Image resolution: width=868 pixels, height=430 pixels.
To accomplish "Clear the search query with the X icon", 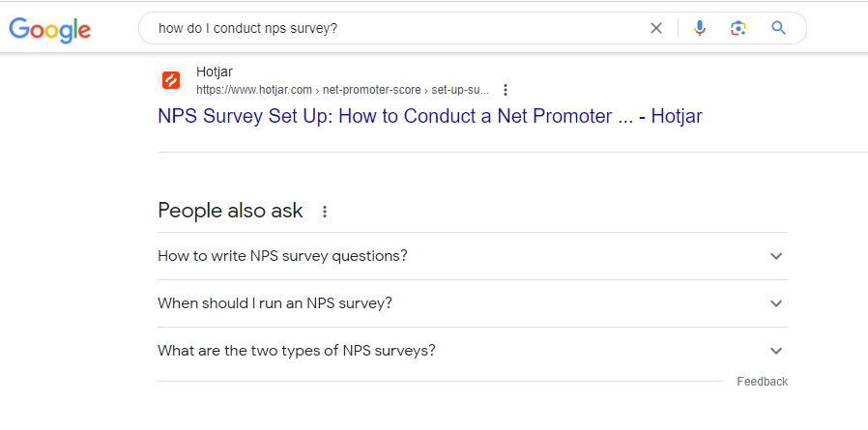I will 656,28.
